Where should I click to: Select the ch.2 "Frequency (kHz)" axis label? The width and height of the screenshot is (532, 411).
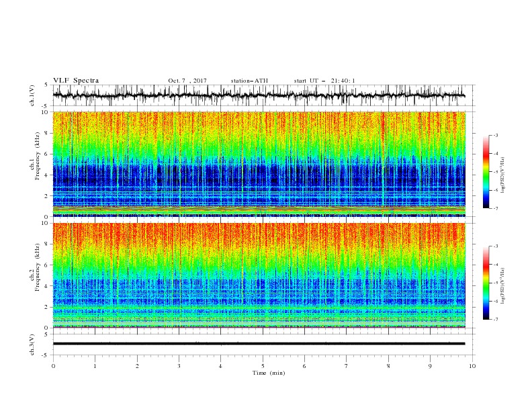click(x=36, y=267)
